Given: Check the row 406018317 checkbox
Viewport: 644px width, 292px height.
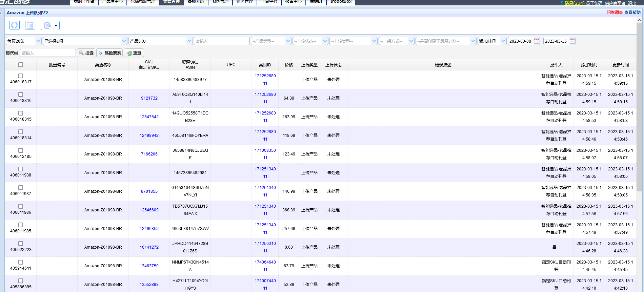Looking at the screenshot, I should [21, 76].
